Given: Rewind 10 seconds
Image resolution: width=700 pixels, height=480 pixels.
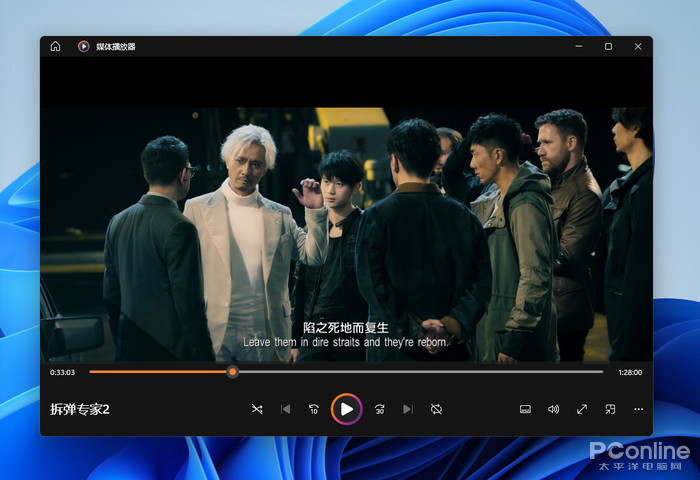Looking at the screenshot, I should pos(314,409).
